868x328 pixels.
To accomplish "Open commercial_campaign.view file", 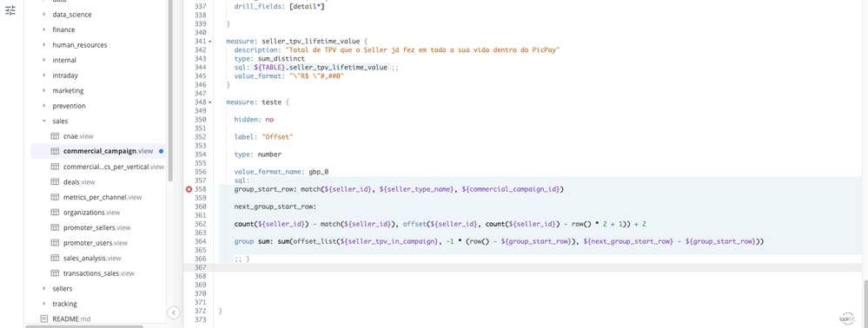I will point(109,151).
